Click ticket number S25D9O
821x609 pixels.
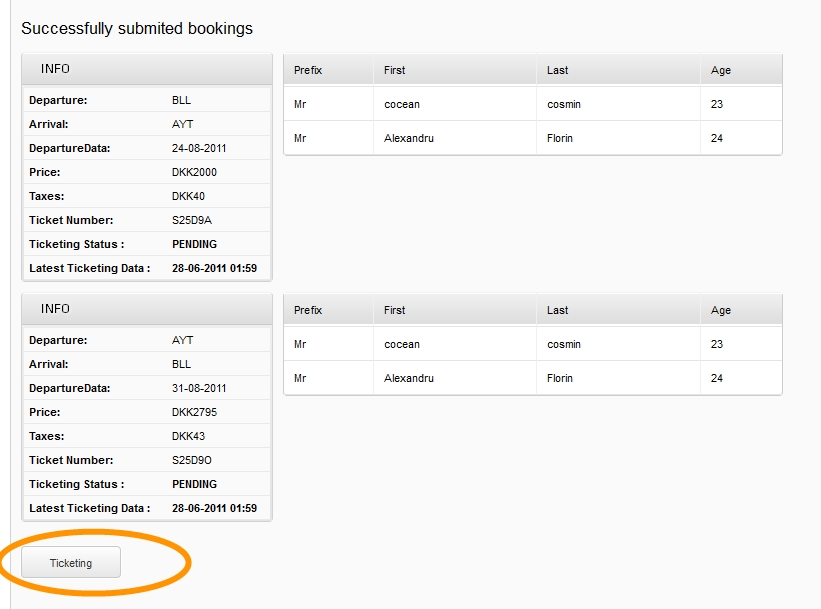(x=192, y=460)
